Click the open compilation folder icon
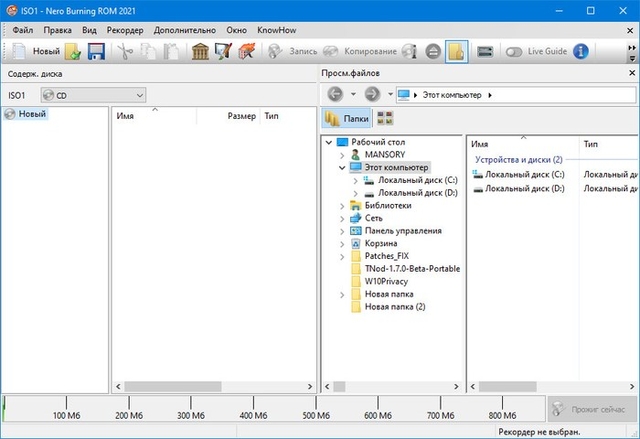The height and width of the screenshot is (439, 640). [x=74, y=51]
